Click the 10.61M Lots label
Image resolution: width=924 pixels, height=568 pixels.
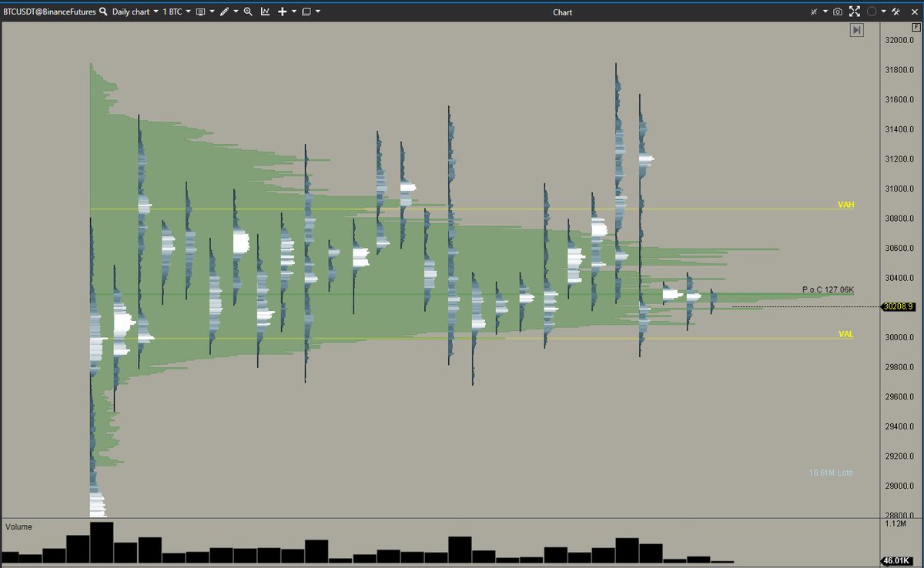(831, 473)
